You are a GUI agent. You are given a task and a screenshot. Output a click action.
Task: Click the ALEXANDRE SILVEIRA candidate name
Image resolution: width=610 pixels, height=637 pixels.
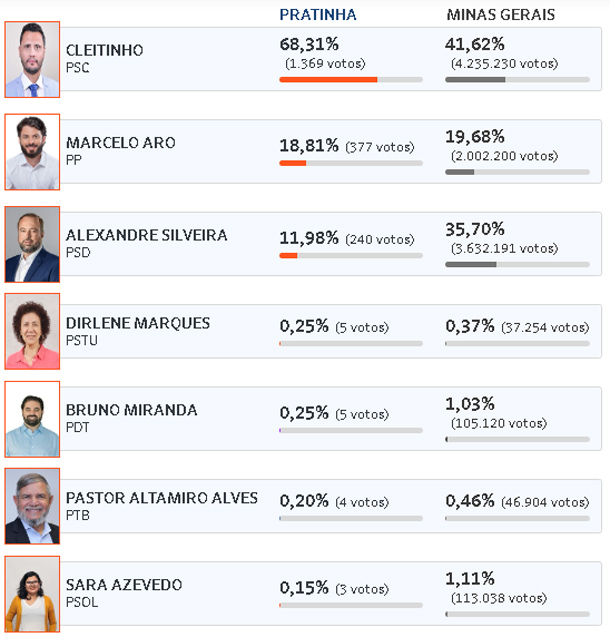[x=146, y=235]
